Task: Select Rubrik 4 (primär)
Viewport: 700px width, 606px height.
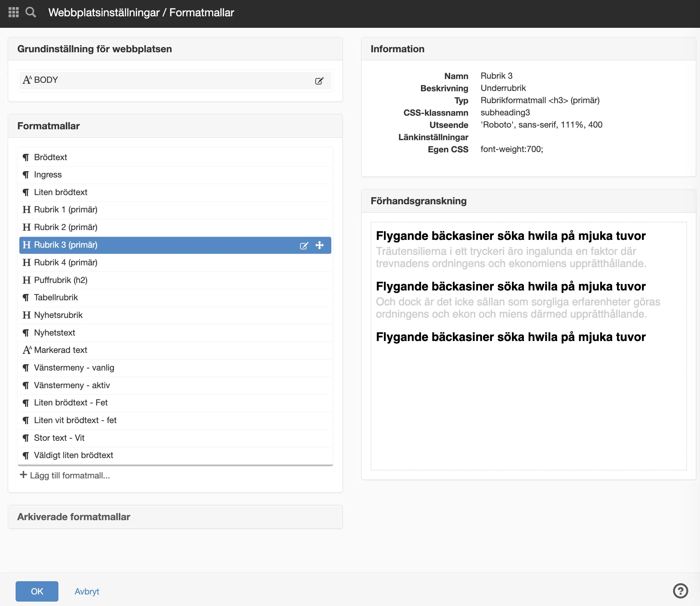Action: (175, 263)
